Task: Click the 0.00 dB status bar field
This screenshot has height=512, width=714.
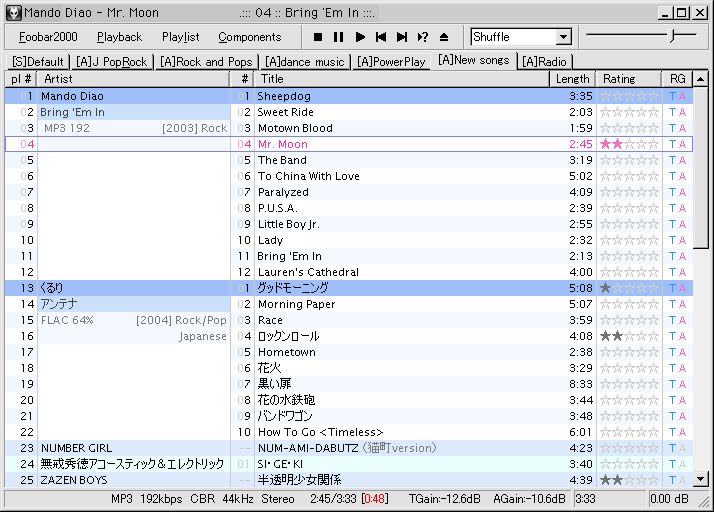Action: tap(669, 499)
